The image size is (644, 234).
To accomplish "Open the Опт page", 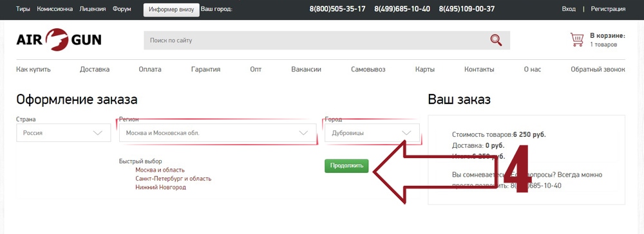I will [x=256, y=69].
